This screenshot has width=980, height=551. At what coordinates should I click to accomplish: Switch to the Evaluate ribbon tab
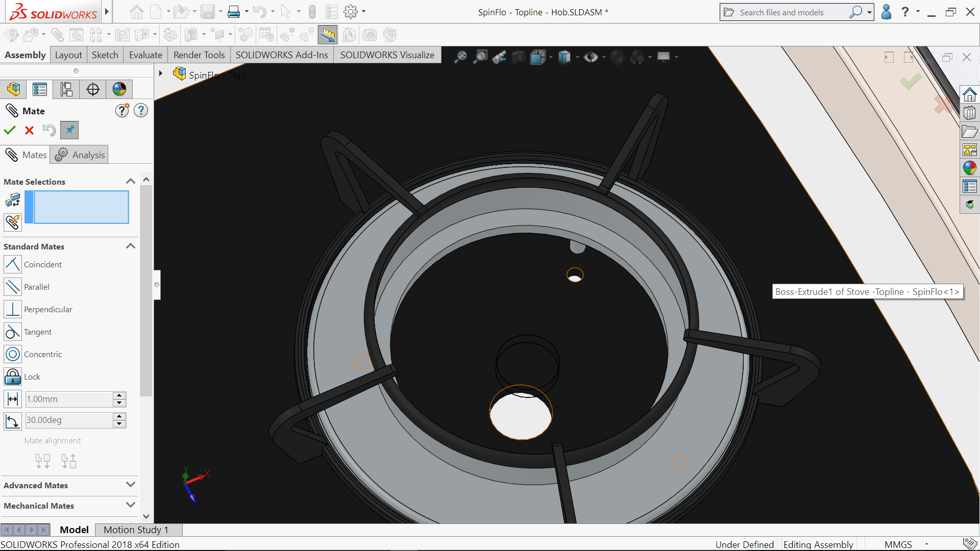[x=145, y=55]
